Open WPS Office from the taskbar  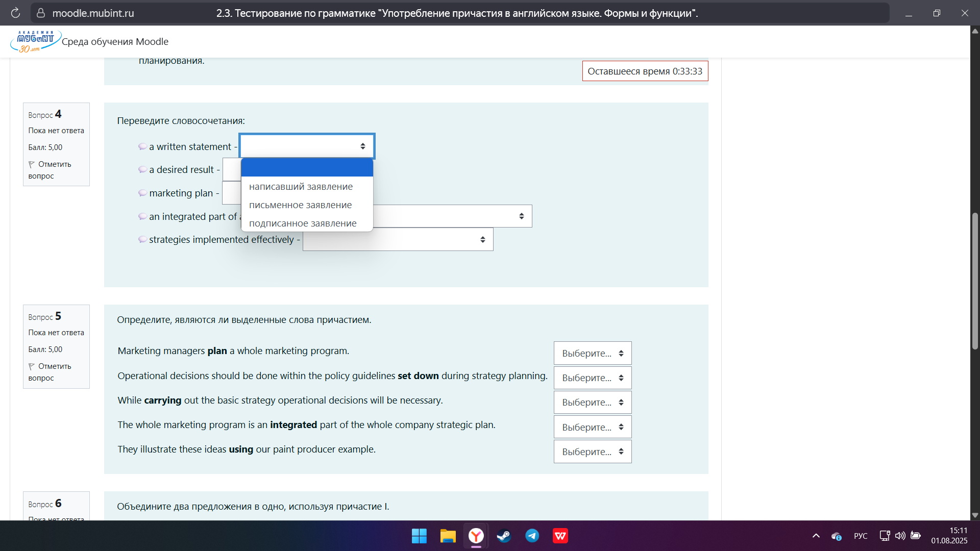[560, 536]
